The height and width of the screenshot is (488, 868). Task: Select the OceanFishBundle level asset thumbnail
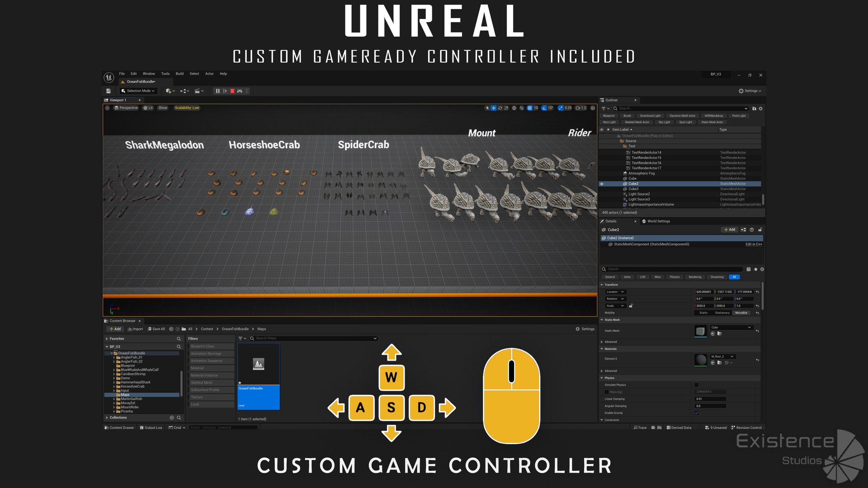pos(259,376)
